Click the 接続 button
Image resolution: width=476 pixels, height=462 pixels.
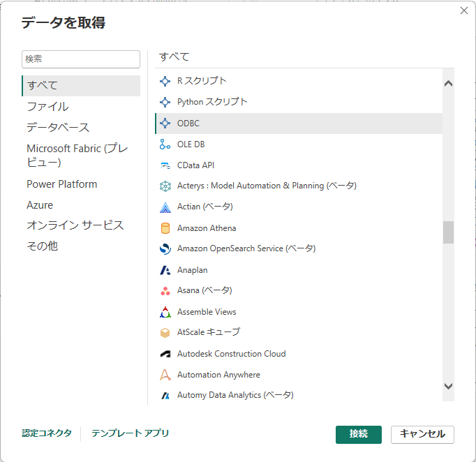(x=359, y=434)
